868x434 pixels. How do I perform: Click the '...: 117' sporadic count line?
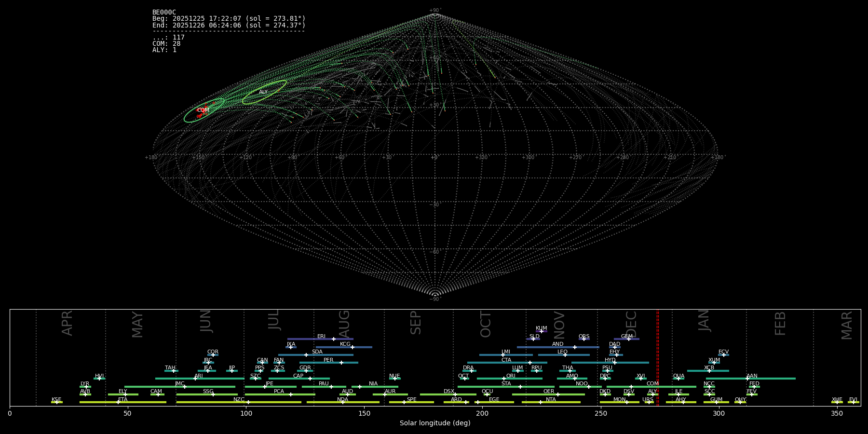(168, 38)
